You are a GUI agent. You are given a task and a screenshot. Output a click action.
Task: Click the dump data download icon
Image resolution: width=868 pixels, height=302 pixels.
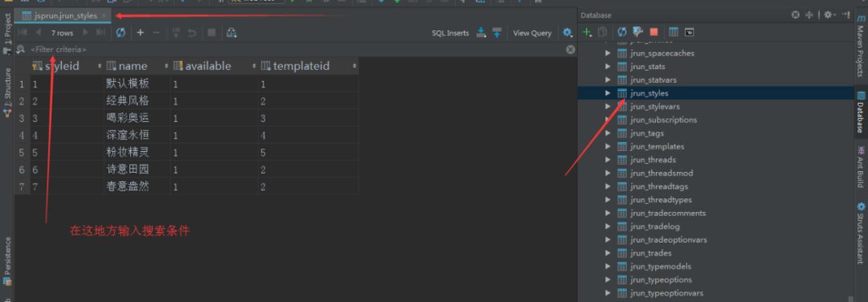(481, 33)
